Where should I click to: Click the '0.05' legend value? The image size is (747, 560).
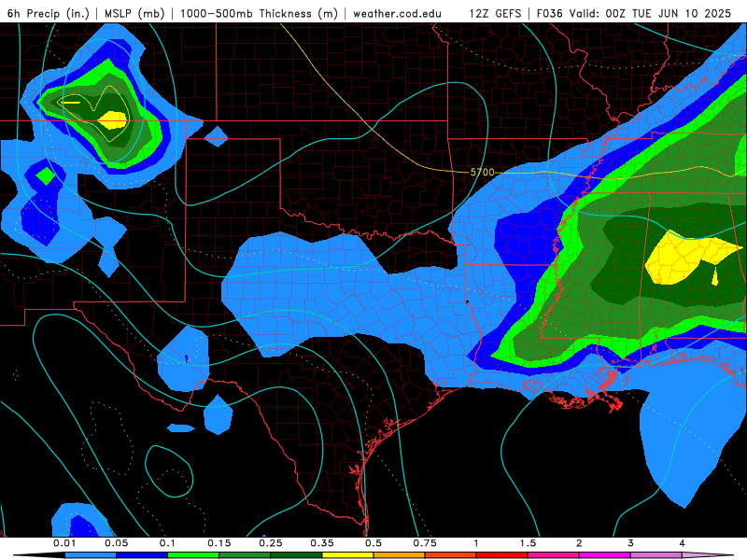(x=116, y=543)
